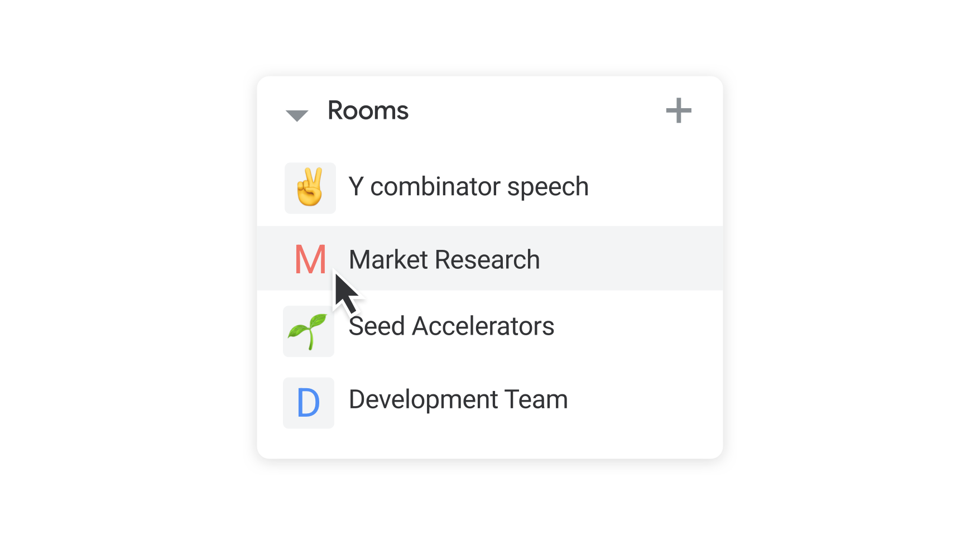The height and width of the screenshot is (560, 980).
Task: Click the red M room avatar
Action: point(310,259)
